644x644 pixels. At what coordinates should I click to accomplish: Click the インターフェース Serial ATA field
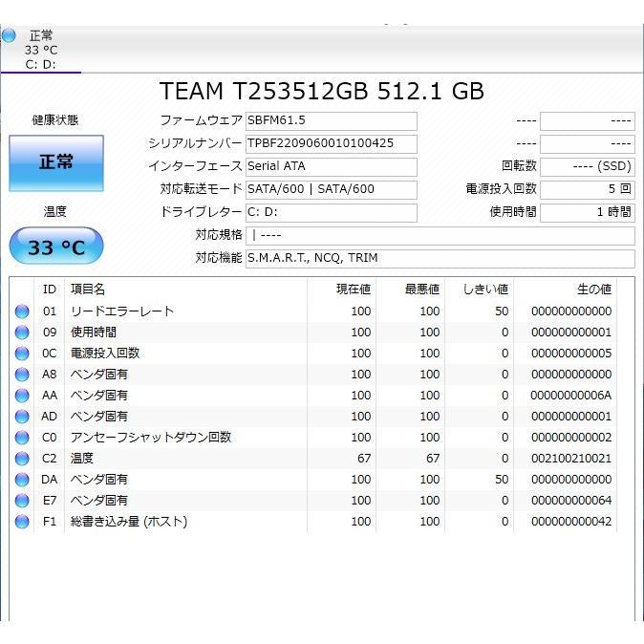(331, 167)
